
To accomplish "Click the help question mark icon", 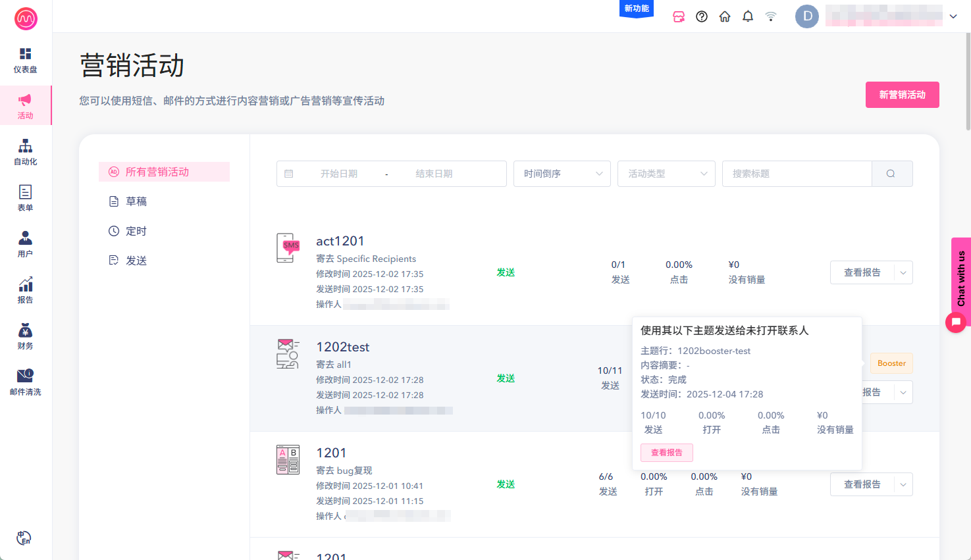I will 702,16.
